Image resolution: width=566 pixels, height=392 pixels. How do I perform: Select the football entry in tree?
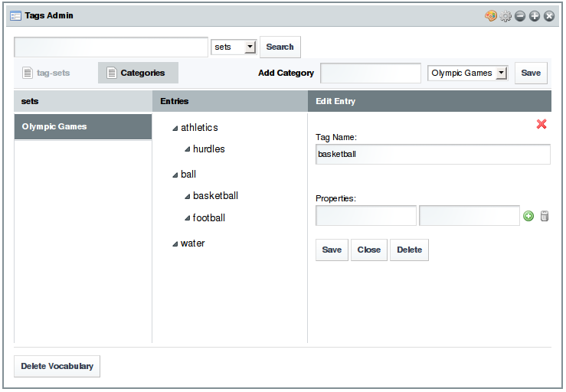[208, 218]
